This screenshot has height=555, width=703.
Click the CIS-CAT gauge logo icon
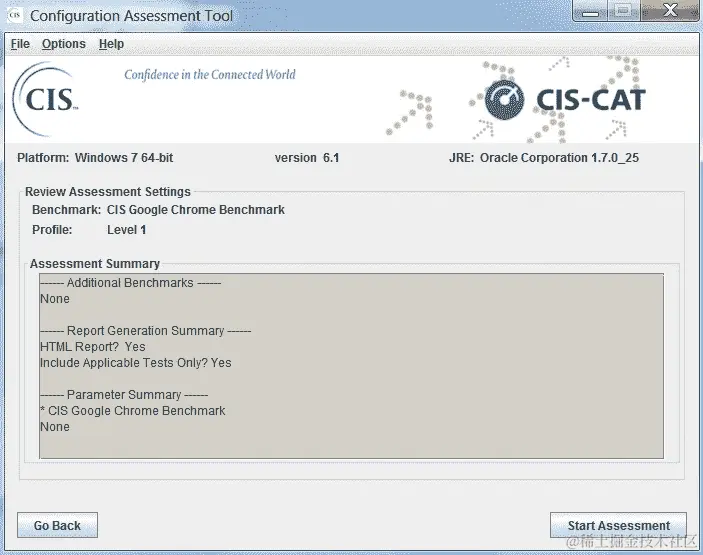[x=504, y=100]
